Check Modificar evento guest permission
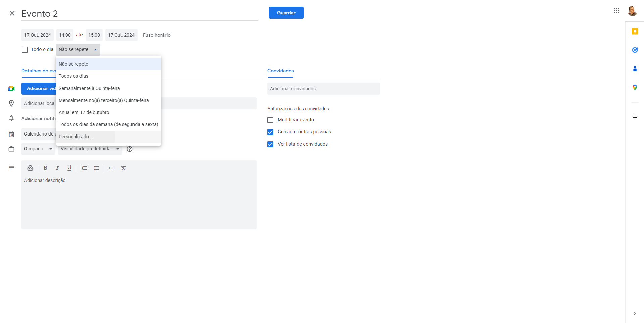644x323 pixels. (x=270, y=120)
